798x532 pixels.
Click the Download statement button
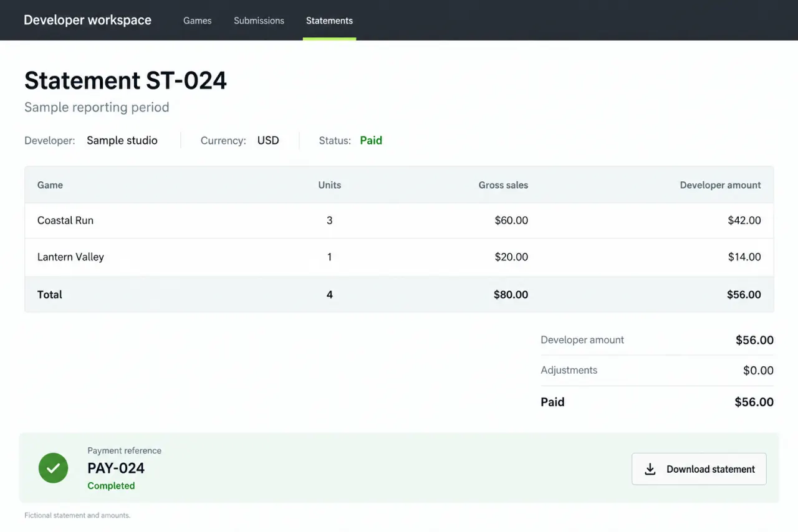pos(699,469)
